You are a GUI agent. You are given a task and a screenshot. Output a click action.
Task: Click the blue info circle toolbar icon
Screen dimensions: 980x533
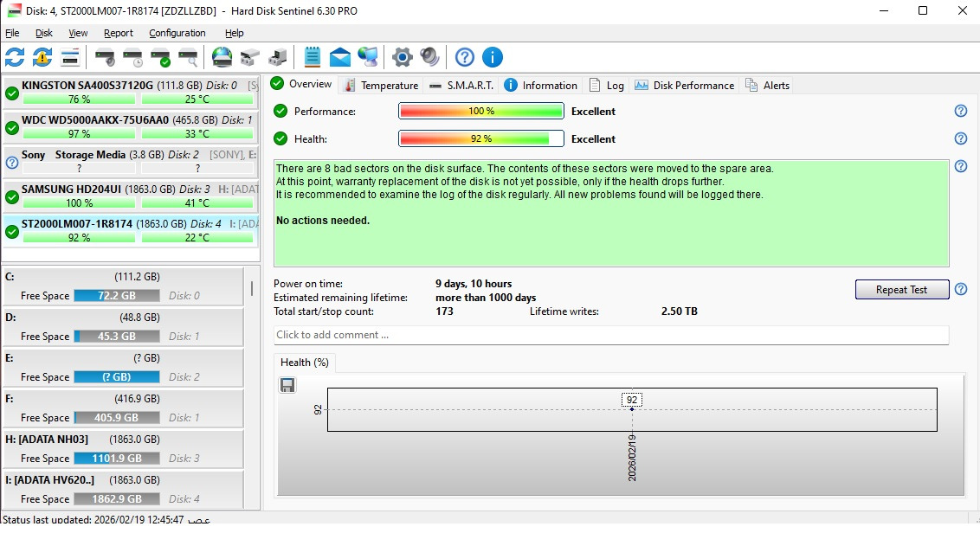[x=493, y=57]
